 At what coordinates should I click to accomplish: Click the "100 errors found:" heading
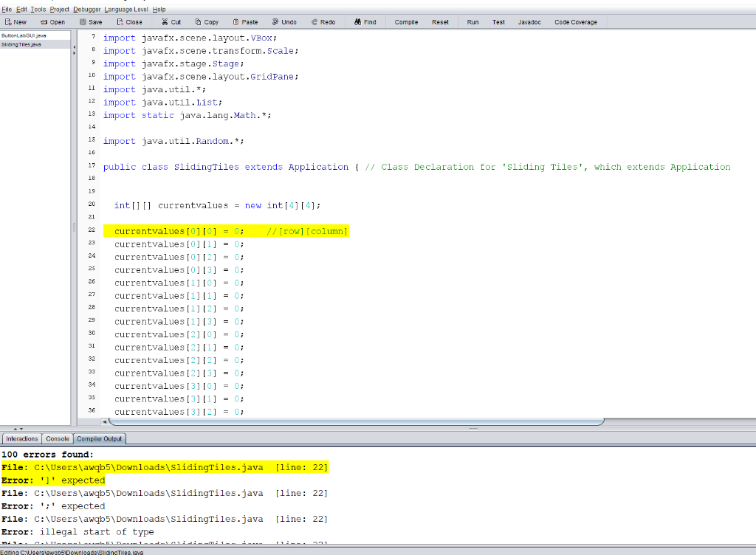pyautogui.click(x=47, y=455)
